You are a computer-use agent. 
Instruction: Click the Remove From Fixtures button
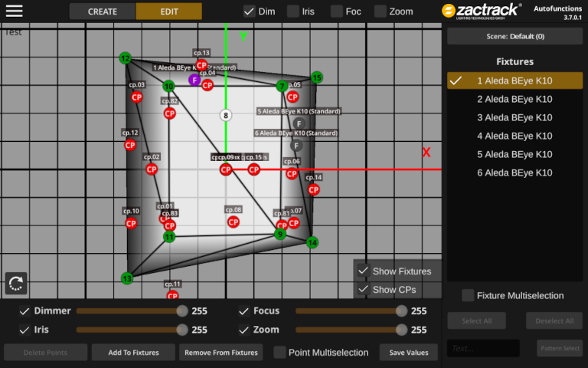[x=220, y=352]
